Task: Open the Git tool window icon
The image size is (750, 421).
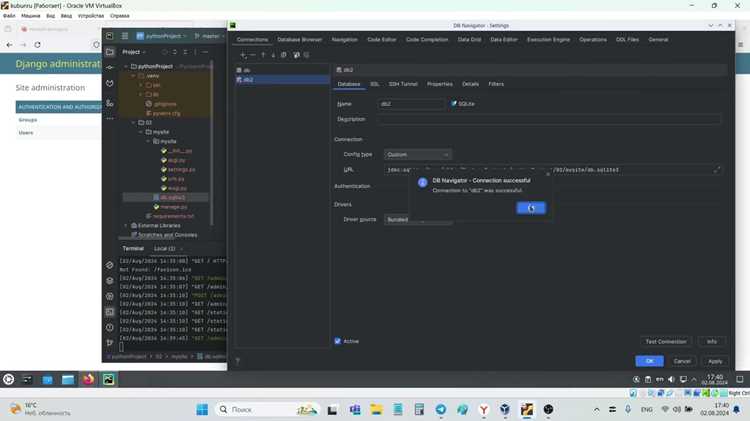Action: coord(110,343)
